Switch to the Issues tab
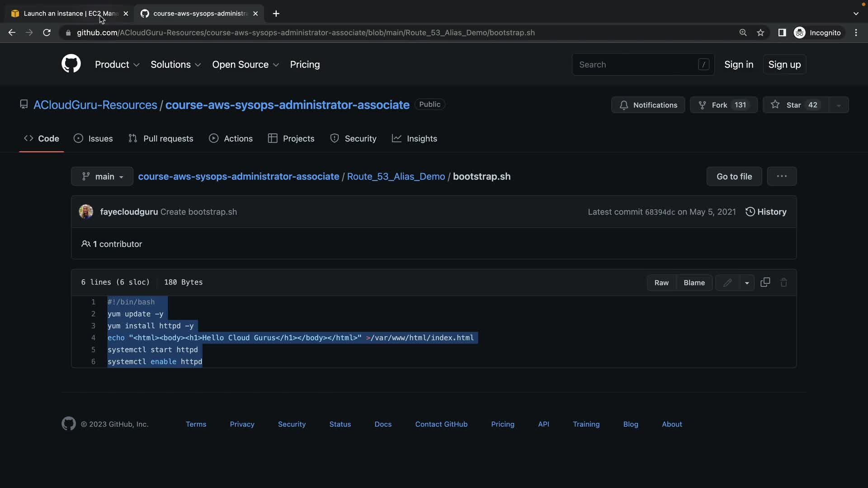The width and height of the screenshot is (868, 488). coord(93,139)
